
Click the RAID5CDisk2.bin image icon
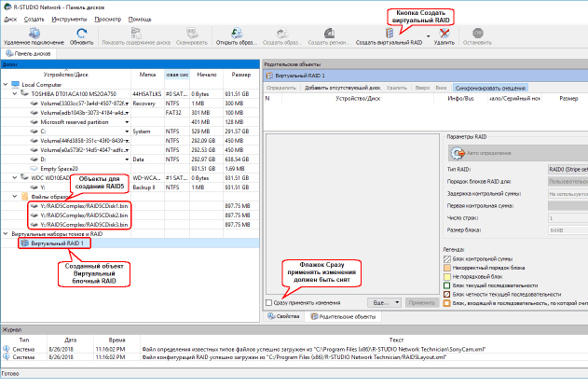click(x=34, y=215)
